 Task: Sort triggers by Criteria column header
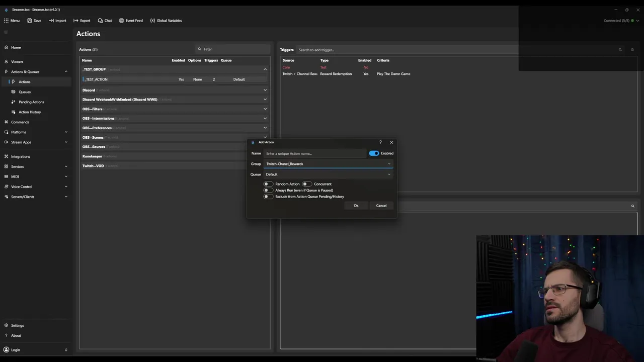[383, 60]
